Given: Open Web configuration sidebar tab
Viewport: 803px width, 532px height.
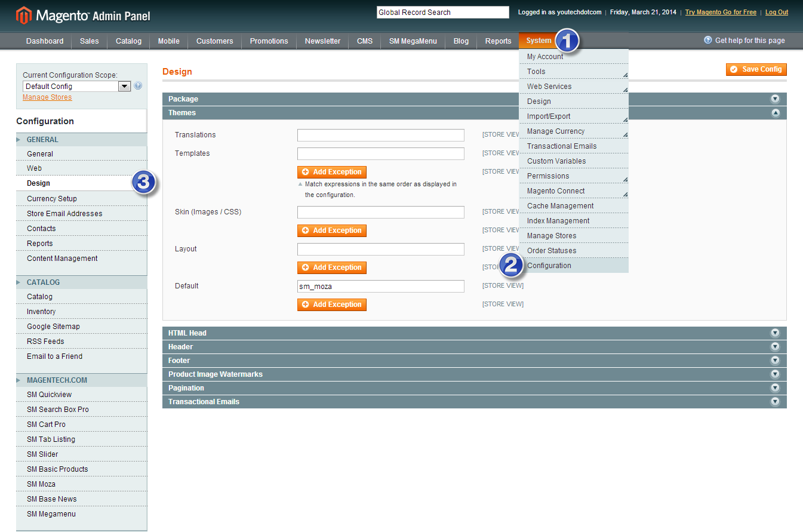Looking at the screenshot, I should pos(81,168).
